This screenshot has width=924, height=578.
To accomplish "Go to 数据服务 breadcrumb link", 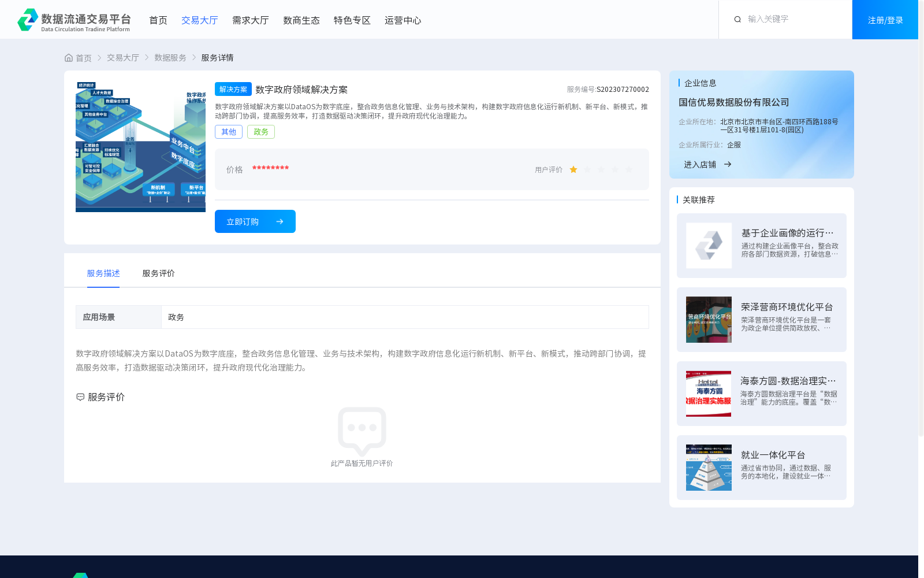I will [x=170, y=58].
